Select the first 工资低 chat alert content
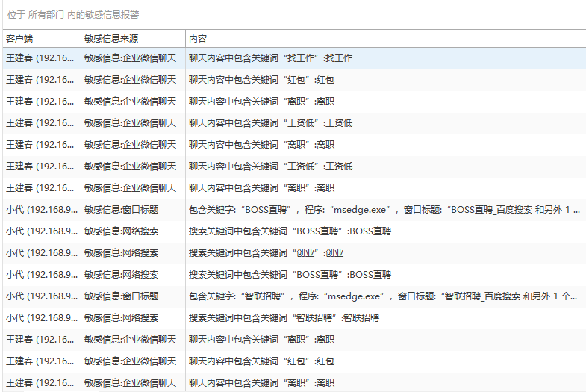This screenshot has width=586, height=392. (270, 122)
